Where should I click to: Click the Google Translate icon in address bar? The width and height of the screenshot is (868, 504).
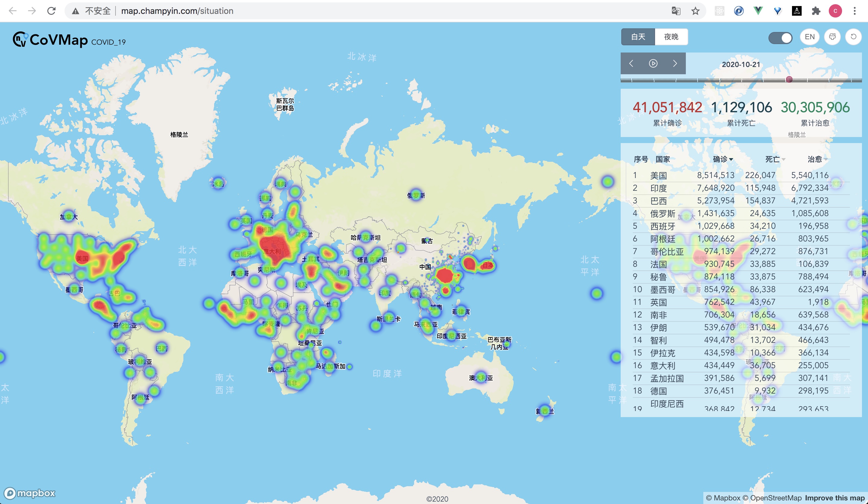pos(676,11)
